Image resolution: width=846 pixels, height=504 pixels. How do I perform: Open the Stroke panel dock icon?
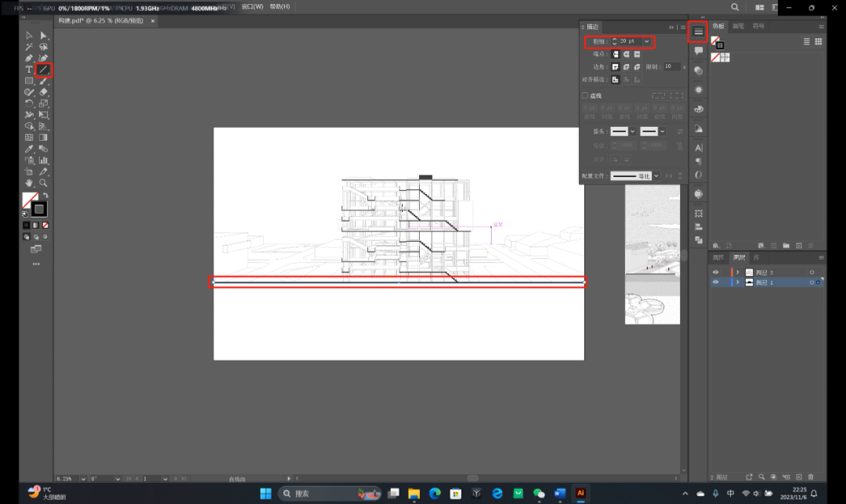[698, 31]
